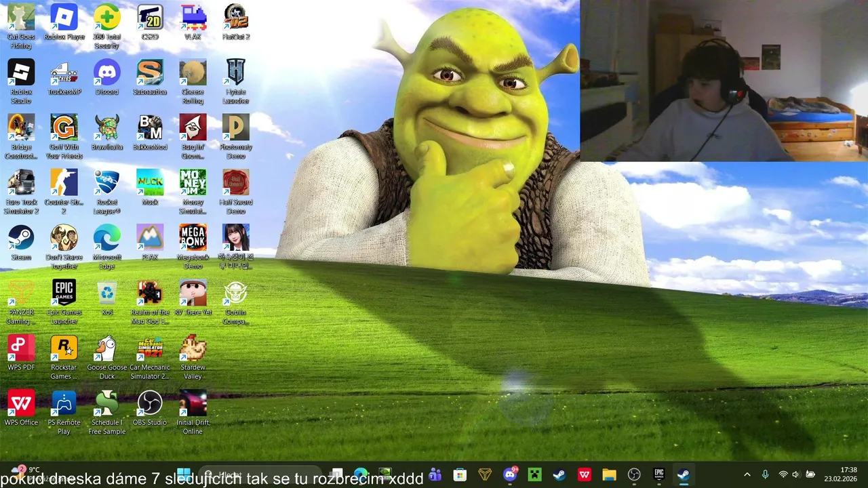The width and height of the screenshot is (868, 488).
Task: Select the Stardew Valley icon
Action: [193, 357]
